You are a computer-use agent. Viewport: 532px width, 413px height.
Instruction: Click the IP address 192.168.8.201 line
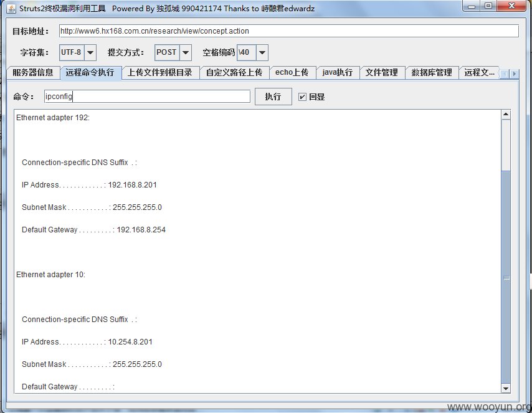(x=89, y=185)
